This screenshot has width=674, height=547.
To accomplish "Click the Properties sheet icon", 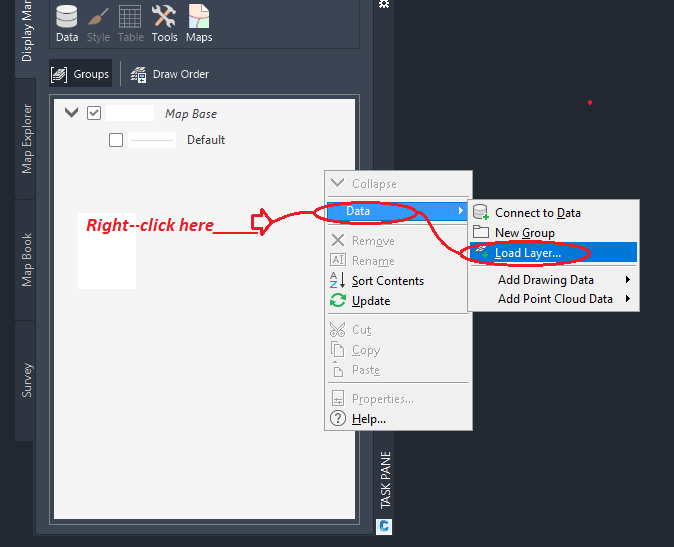I will pos(338,398).
